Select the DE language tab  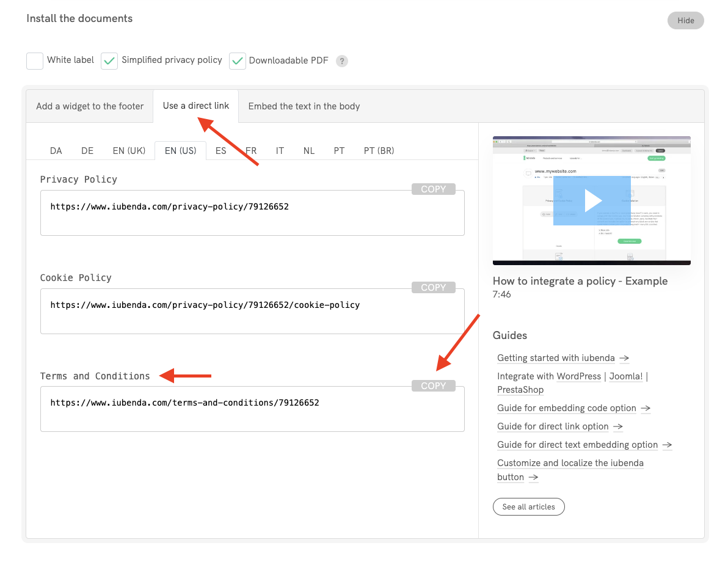pyautogui.click(x=87, y=151)
